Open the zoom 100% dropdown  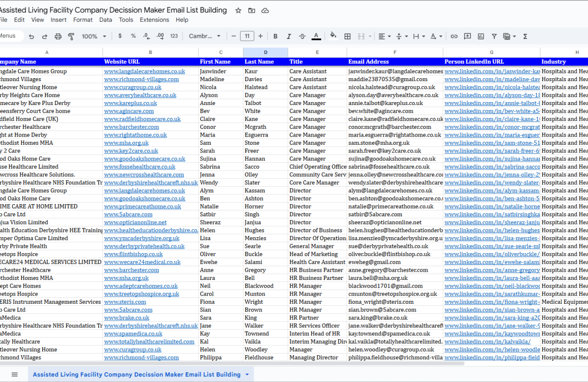94,36
